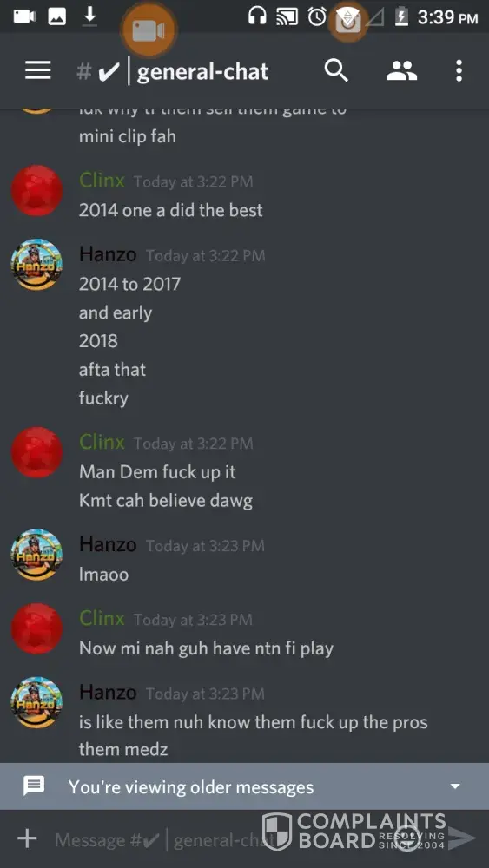Tap the download notification status icon
The height and width of the screenshot is (868, 489).
tap(89, 16)
